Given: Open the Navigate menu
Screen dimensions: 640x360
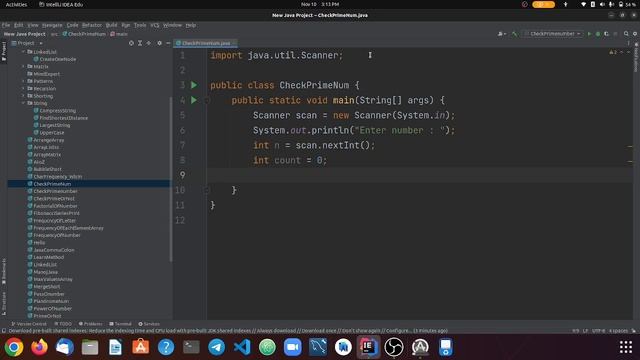Looking at the screenshot, I should click(x=52, y=25).
